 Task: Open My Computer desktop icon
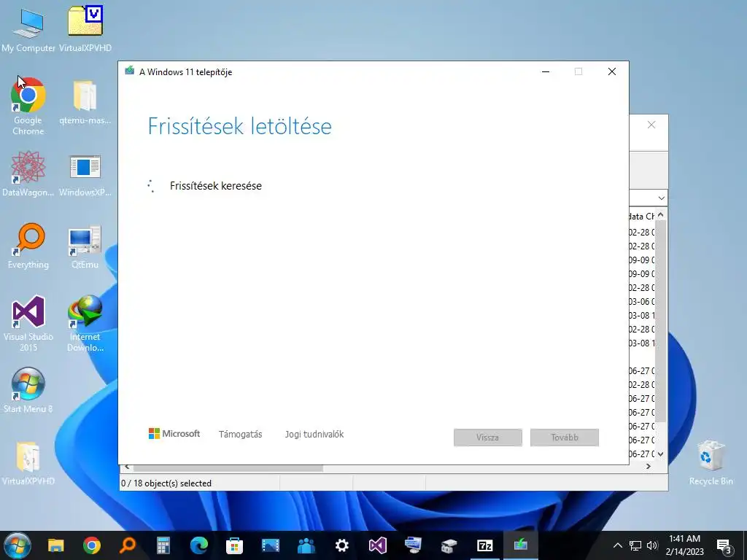point(28,29)
